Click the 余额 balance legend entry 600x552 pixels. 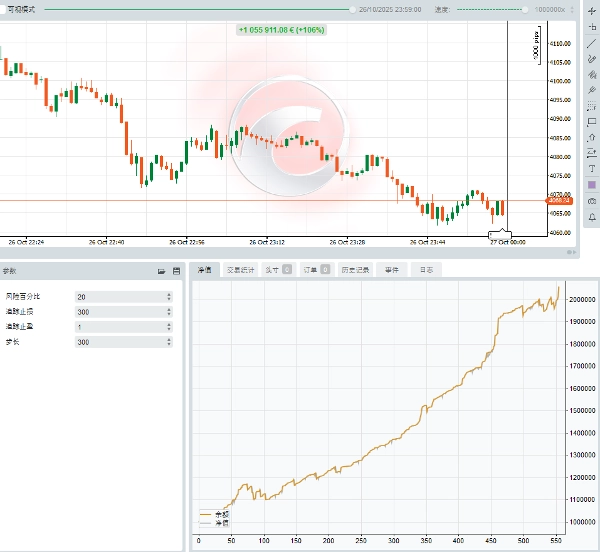pyautogui.click(x=215, y=515)
